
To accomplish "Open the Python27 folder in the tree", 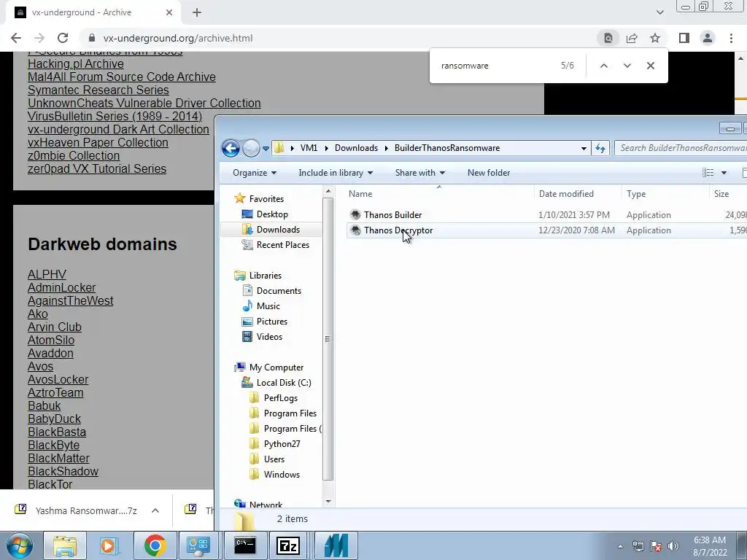I will [x=282, y=444].
